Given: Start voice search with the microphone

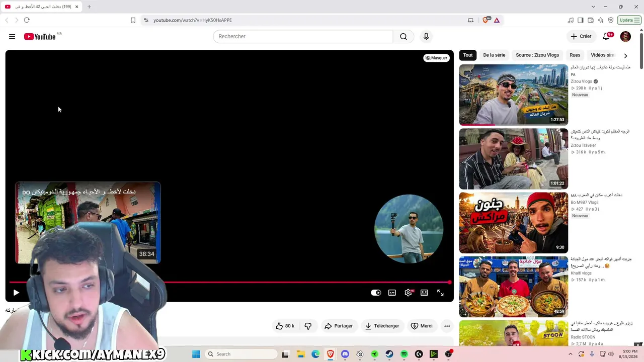Looking at the screenshot, I should pos(426,37).
